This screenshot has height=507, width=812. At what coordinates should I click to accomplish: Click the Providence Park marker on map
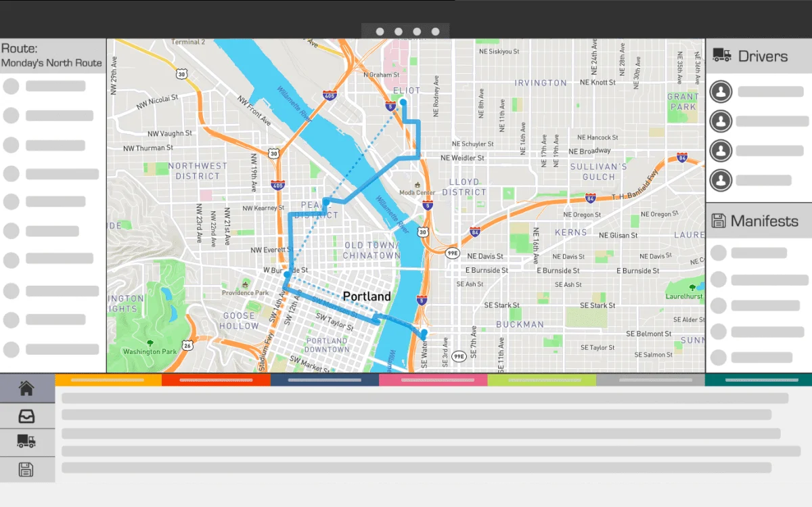click(x=246, y=284)
